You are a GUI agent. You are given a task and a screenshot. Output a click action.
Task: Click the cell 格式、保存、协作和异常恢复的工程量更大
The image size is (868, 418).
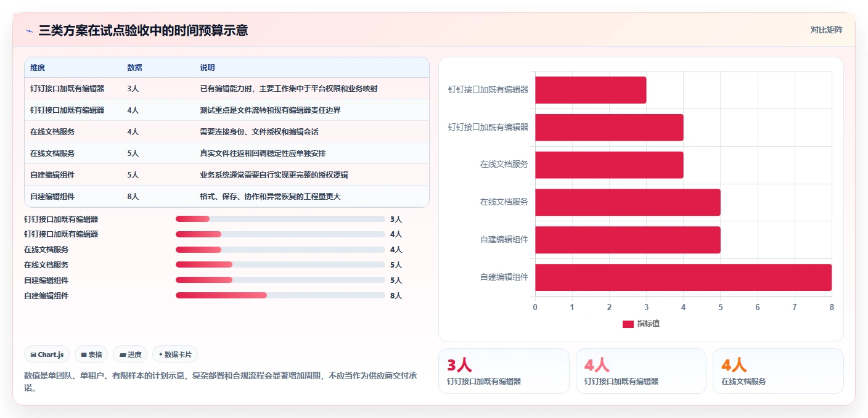point(270,197)
